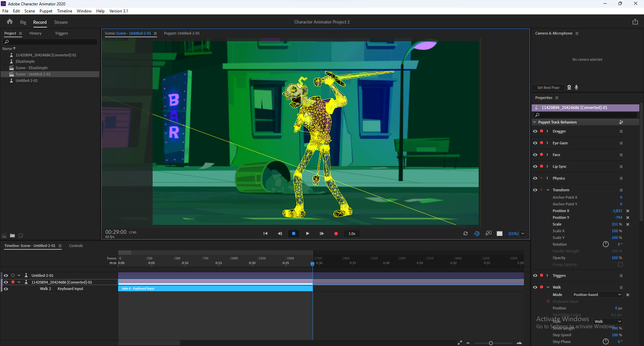Screen dimensions: 644x346
Task: Switch to the Stream workspace
Action: [x=61, y=22]
